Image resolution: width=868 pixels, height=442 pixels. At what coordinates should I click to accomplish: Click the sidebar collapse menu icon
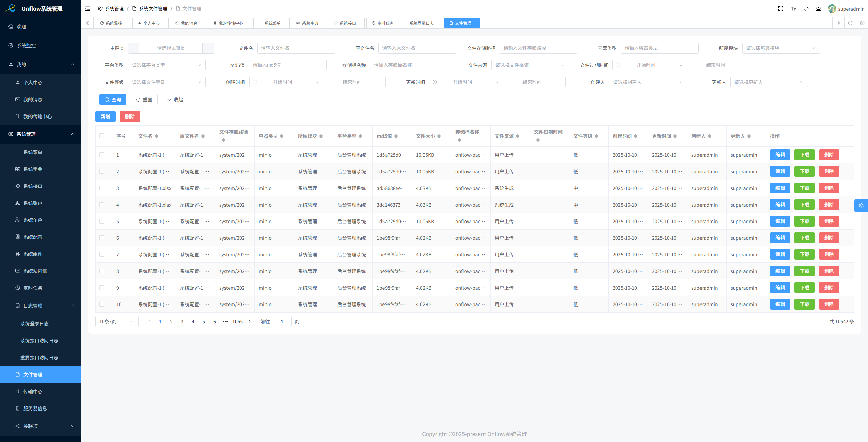point(88,9)
